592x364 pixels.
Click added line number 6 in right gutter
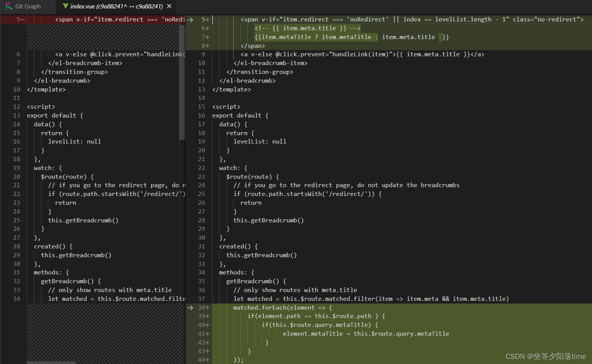(205, 28)
